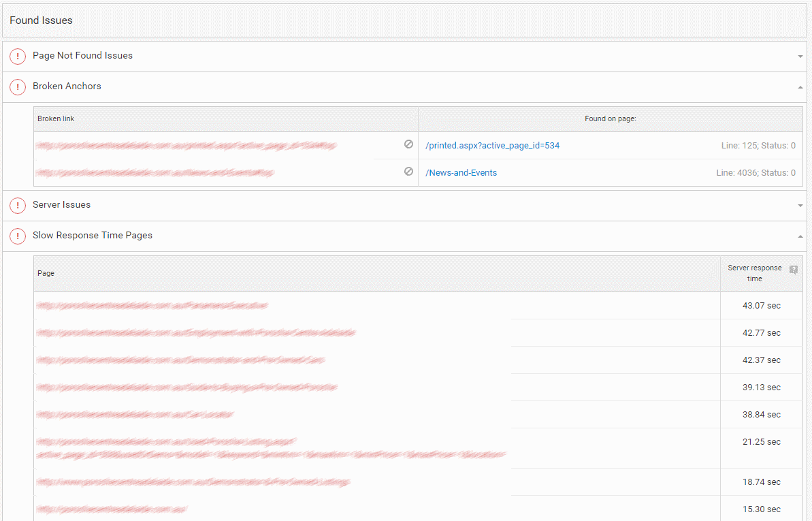
Task: Expand Page Not Found Issues arrow
Action: [x=800, y=57]
